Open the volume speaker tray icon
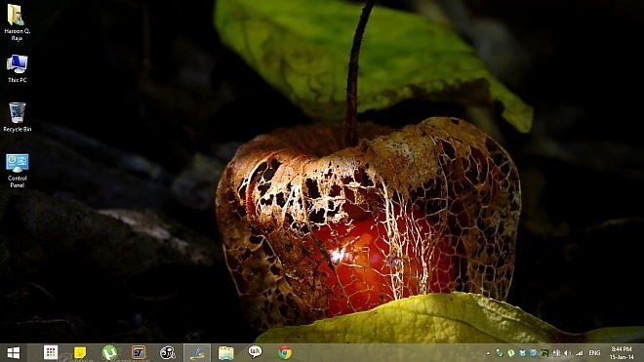 (x=567, y=353)
